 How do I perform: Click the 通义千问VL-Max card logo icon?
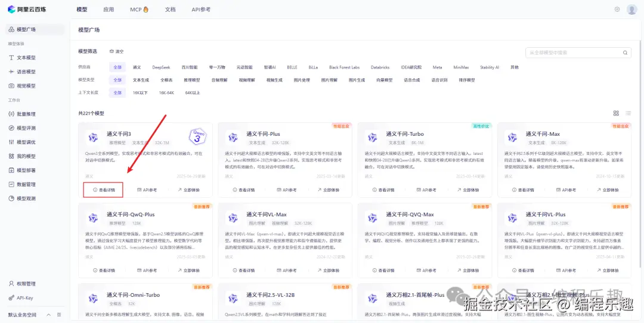tap(233, 218)
